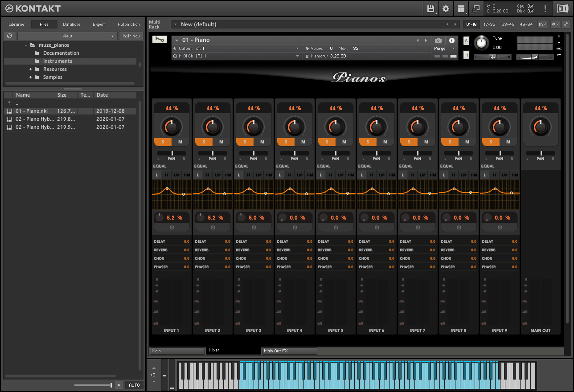Screen dimensions: 574x392
Task: Click the 01 - Piano.nki instrument file icon
Action: click(x=9, y=111)
